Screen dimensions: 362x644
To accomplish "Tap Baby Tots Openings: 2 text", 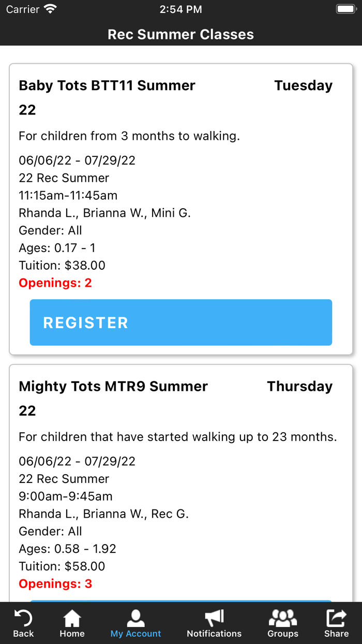I will tap(55, 283).
